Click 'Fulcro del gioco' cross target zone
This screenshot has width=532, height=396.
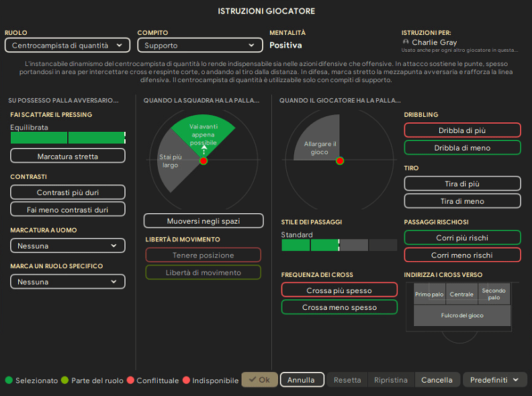pyautogui.click(x=461, y=315)
